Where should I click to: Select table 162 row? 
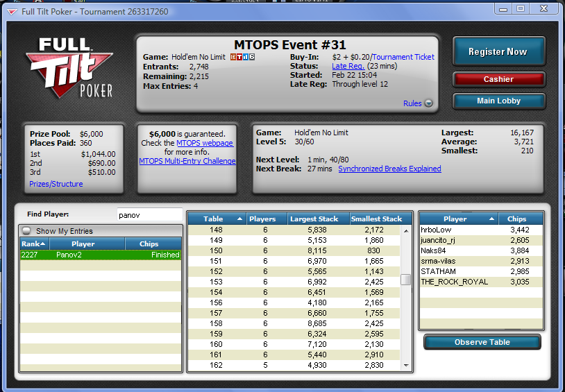(x=294, y=366)
